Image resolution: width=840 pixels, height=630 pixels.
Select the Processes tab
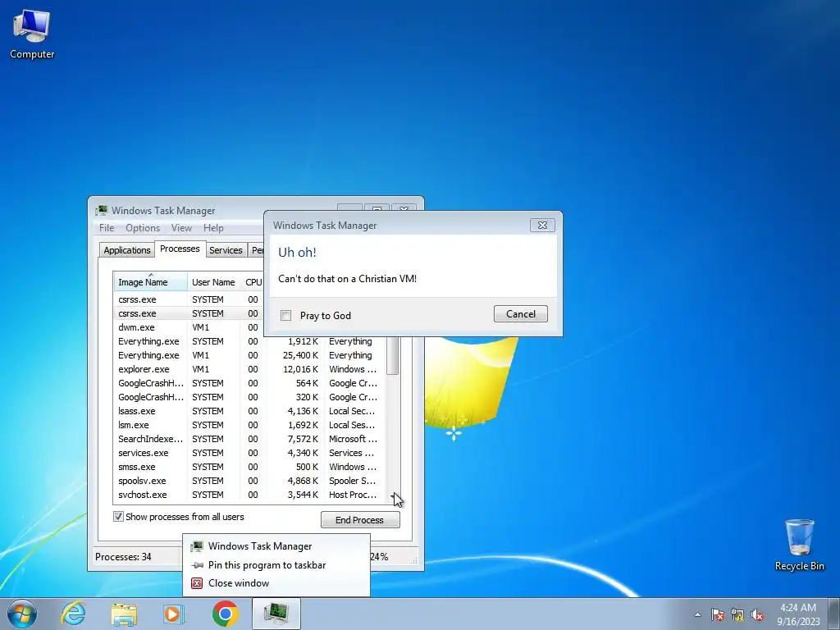tap(180, 249)
